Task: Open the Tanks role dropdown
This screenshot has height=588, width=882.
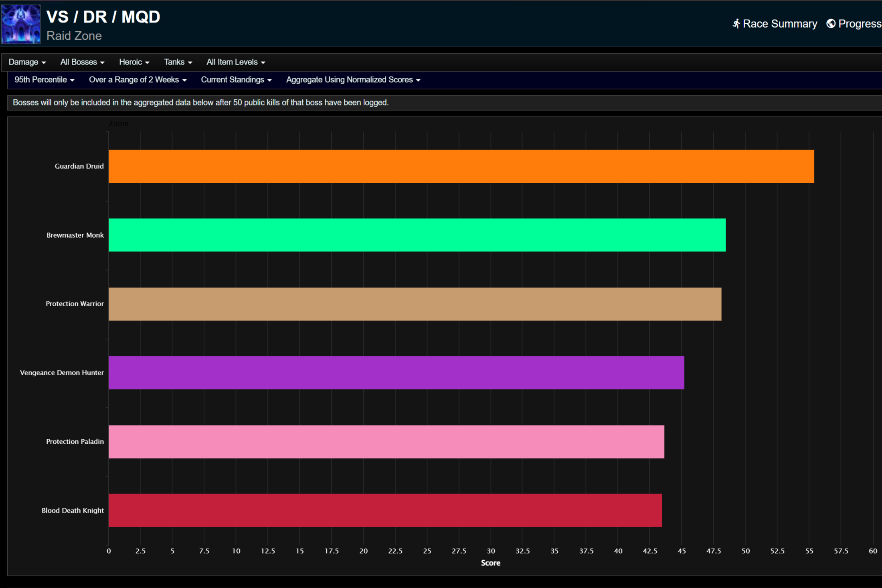Action: coord(178,62)
